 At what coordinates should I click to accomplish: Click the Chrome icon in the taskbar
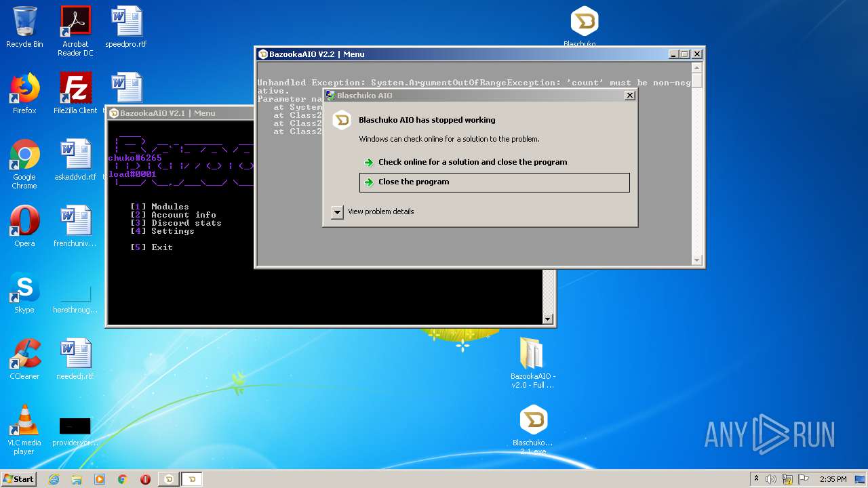tap(123, 479)
